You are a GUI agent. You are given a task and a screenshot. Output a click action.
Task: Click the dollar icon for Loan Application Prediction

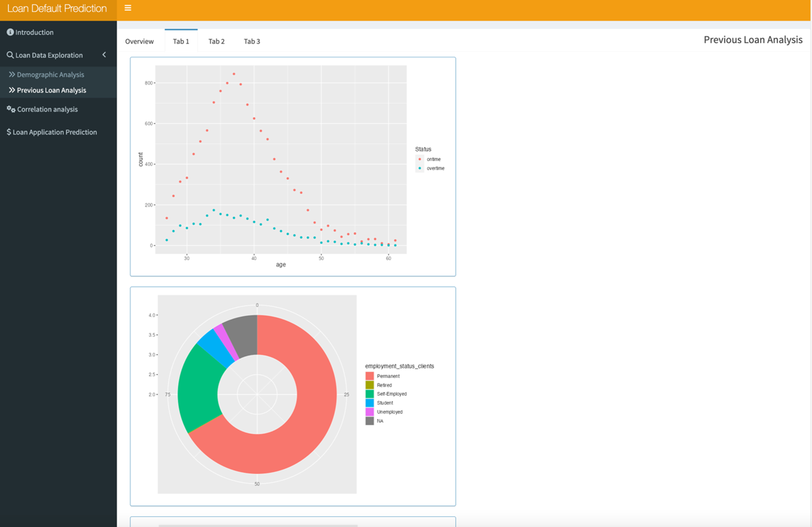pyautogui.click(x=9, y=132)
